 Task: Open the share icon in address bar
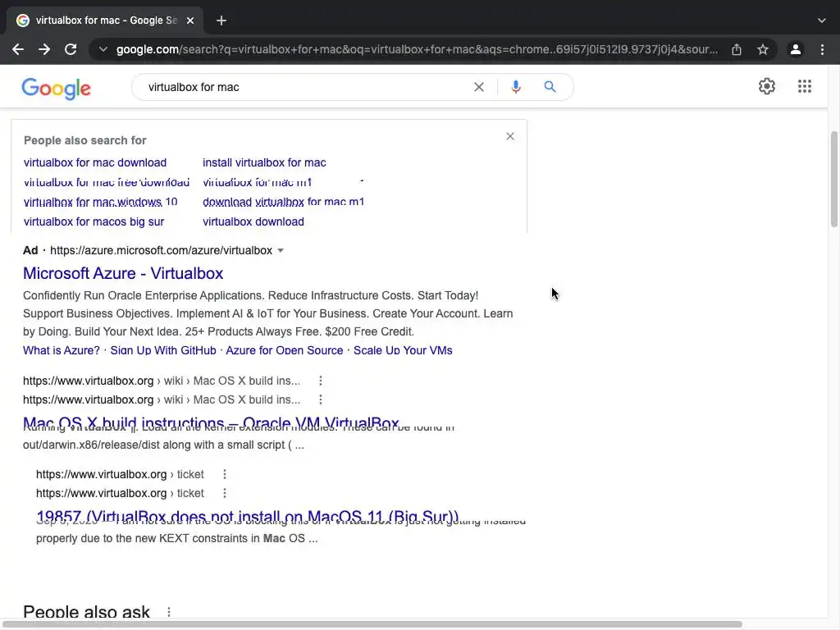click(x=737, y=49)
